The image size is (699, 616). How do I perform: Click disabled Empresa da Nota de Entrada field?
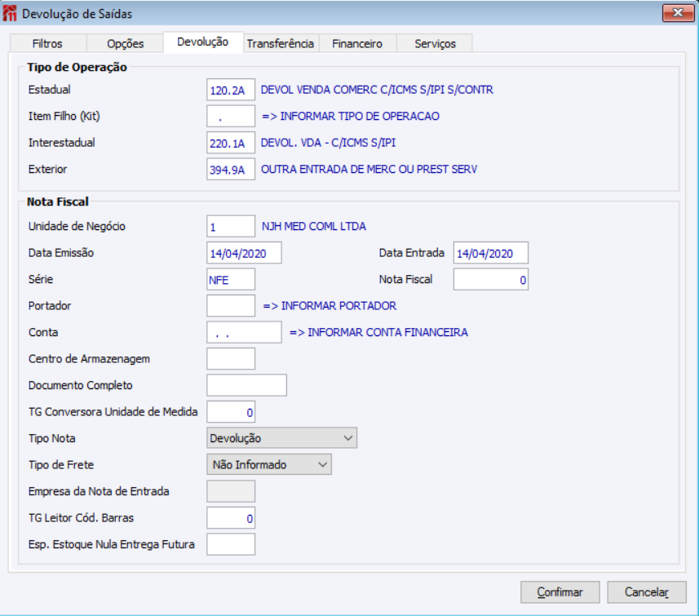pos(231,491)
